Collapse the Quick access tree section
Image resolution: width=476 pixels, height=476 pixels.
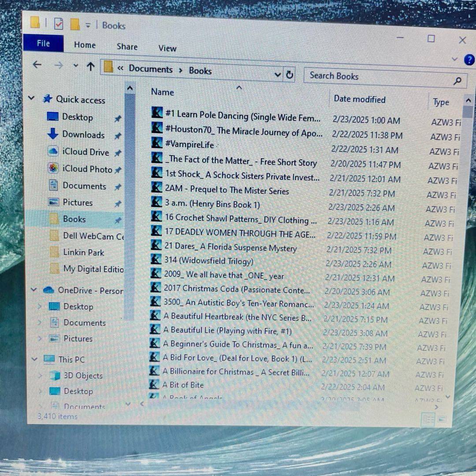(x=32, y=98)
